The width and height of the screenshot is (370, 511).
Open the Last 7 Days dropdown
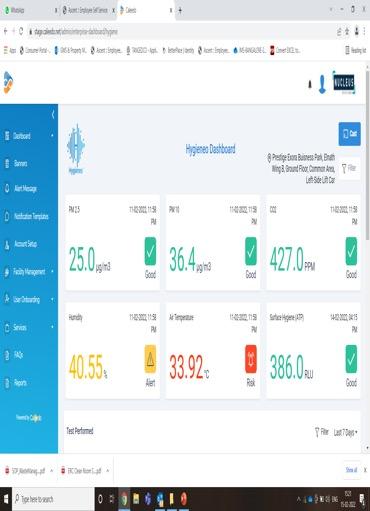(x=346, y=433)
